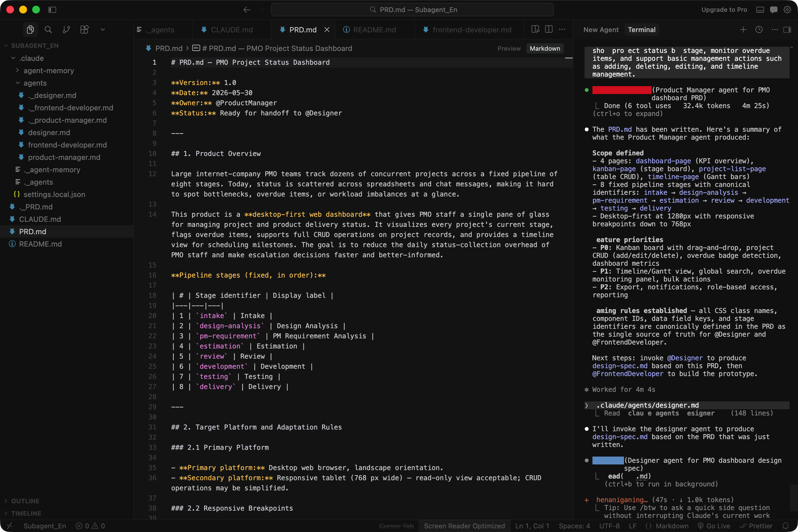Close the PRD.md tab
Screen dimensions: 798x532
[x=327, y=30]
